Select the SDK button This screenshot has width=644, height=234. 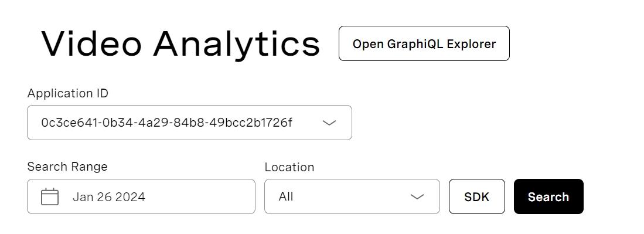pyautogui.click(x=477, y=196)
